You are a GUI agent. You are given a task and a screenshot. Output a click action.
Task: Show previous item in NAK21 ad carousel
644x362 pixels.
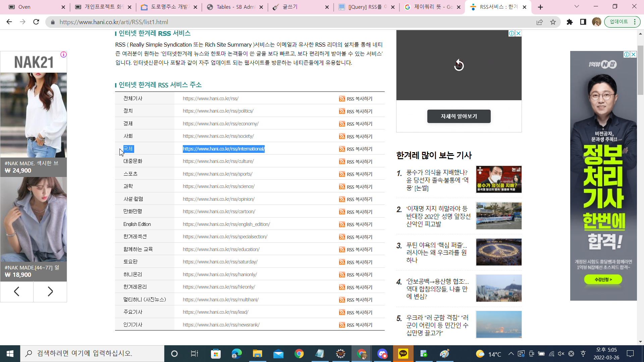click(17, 291)
